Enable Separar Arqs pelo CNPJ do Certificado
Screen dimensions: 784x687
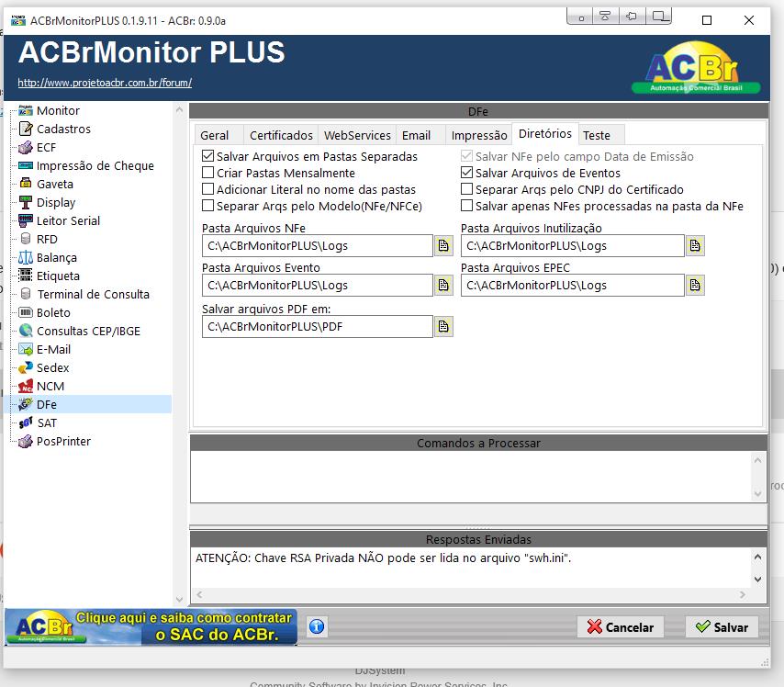click(x=466, y=189)
